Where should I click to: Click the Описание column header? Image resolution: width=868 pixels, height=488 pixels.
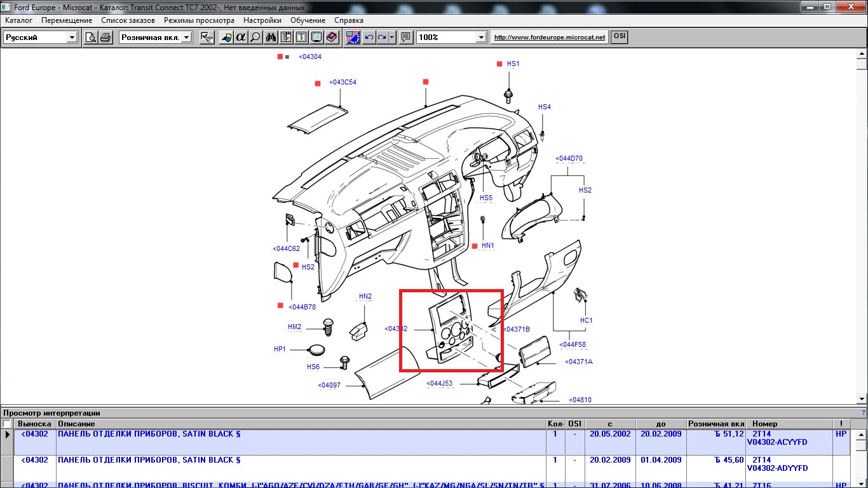coord(301,424)
